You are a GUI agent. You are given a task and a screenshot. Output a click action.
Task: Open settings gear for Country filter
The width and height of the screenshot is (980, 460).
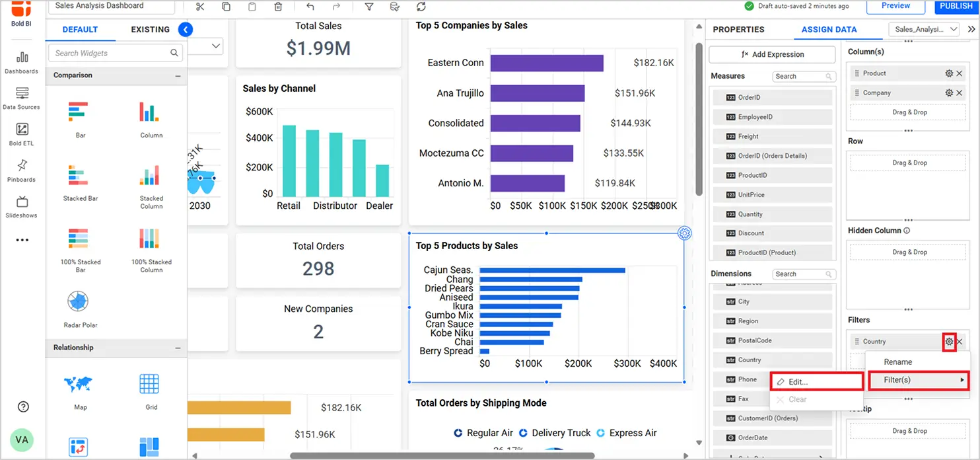949,342
